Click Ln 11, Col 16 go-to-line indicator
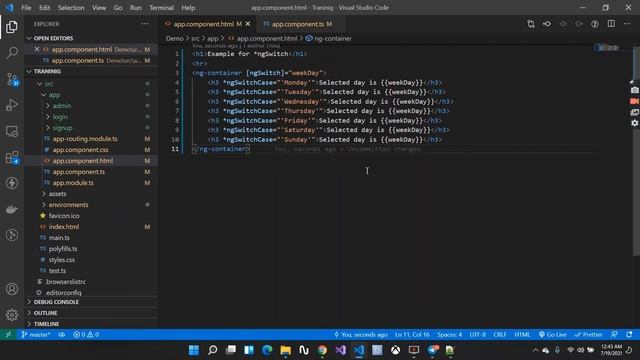640x360 pixels. pos(412,334)
